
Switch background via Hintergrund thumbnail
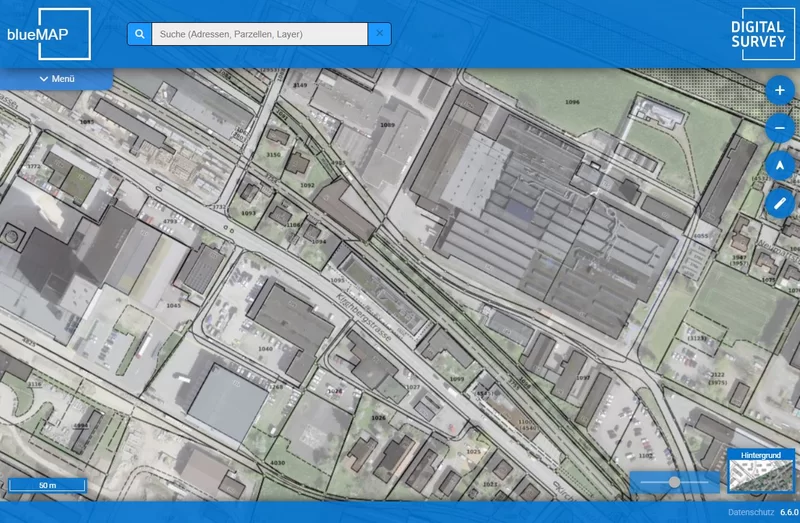pyautogui.click(x=761, y=471)
